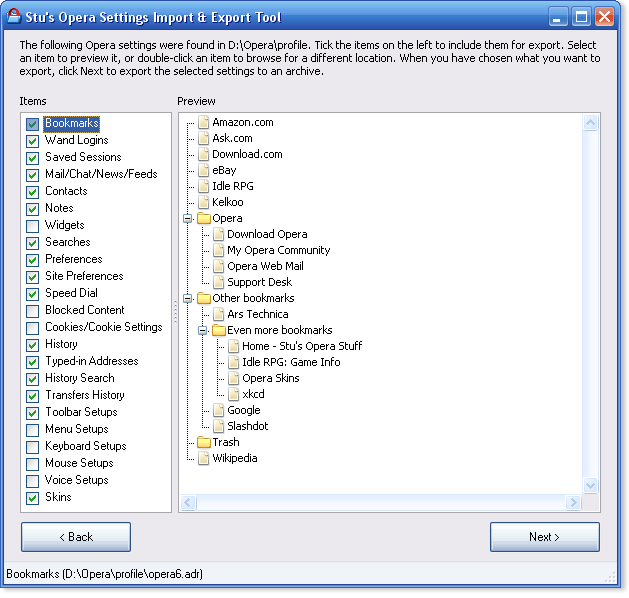The width and height of the screenshot is (629, 598).
Task: Select the History item label
Action: click(x=61, y=344)
